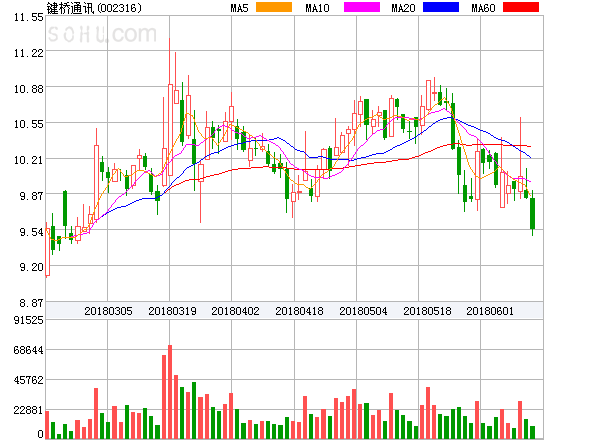The height and width of the screenshot is (440, 600).
Task: Click the 9.20 price axis label
Action: (31, 267)
